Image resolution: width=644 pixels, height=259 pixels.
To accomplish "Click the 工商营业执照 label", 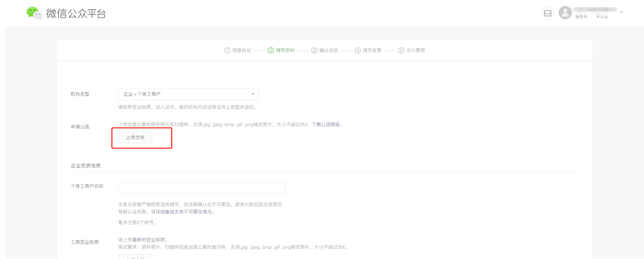I will coord(85,242).
